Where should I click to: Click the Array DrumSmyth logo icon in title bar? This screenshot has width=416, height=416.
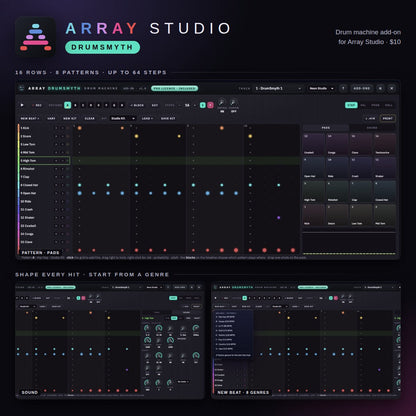click(22, 88)
